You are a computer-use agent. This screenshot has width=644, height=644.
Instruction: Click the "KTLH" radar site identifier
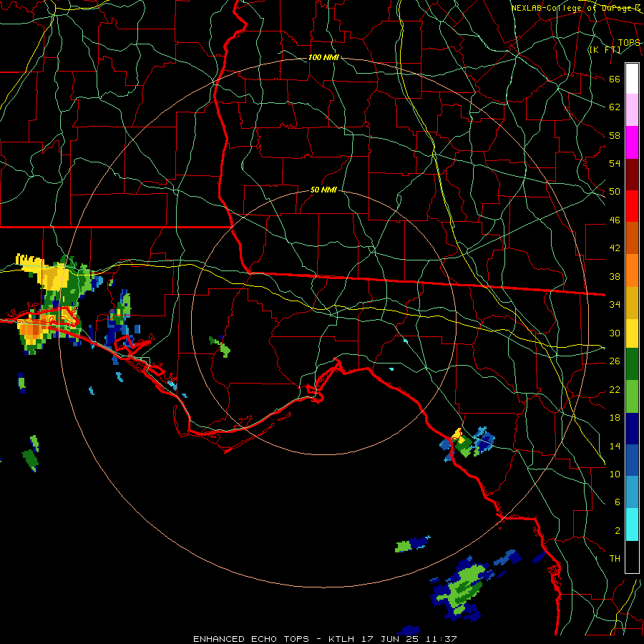341,639
